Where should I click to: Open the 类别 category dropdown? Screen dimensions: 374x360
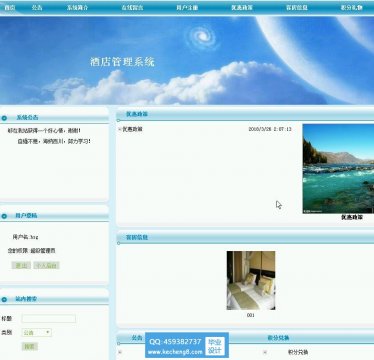point(37,332)
